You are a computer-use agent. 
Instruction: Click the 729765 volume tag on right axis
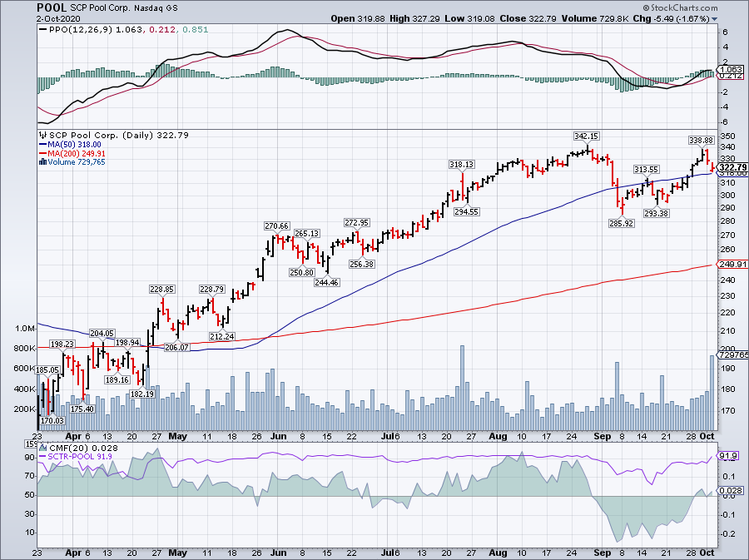point(732,355)
